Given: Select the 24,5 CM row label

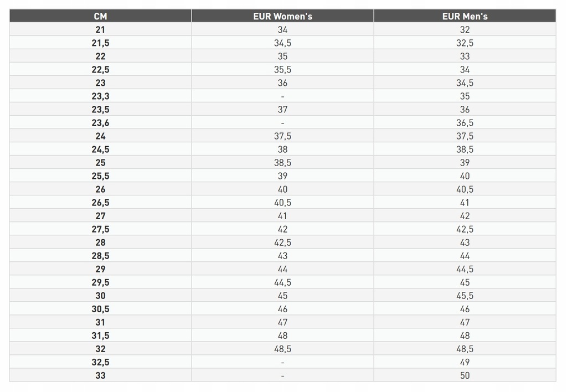Looking at the screenshot, I should click(100, 149).
